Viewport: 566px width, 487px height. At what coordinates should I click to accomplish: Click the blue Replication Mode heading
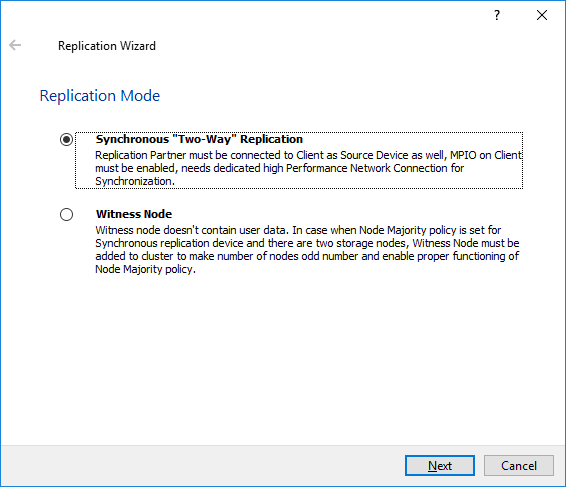coord(100,96)
